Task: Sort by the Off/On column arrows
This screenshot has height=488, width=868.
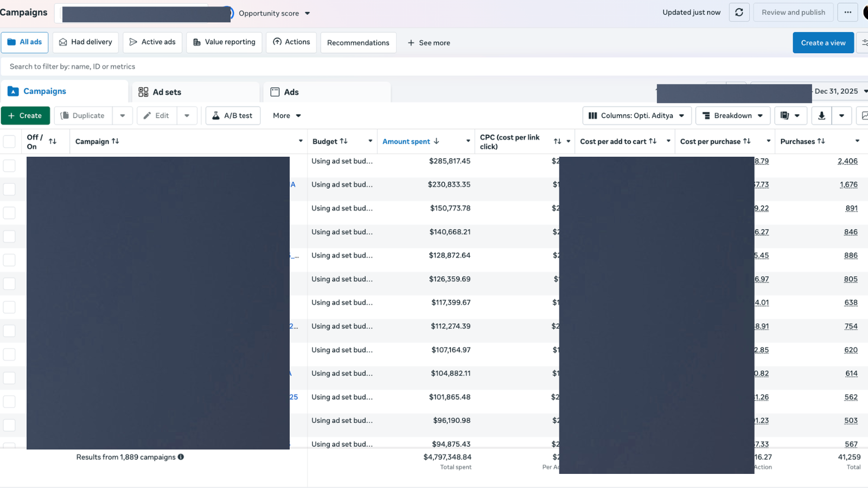Action: click(x=53, y=142)
